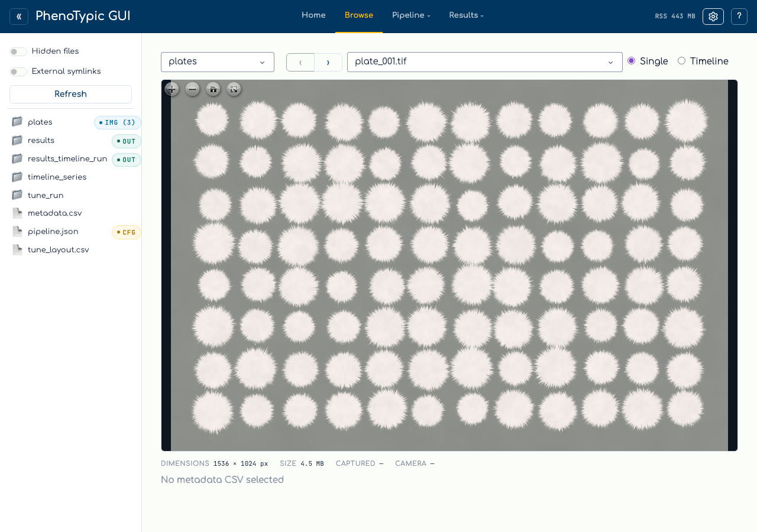Zoom out of the plate image viewer
Viewport: 757px width, 532px height.
tap(192, 89)
